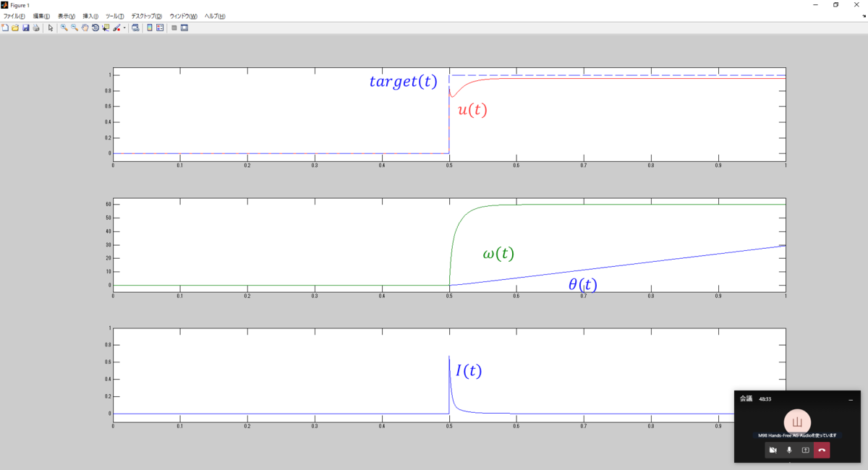The height and width of the screenshot is (470, 868).
Task: Mute the microphone in the meeting popup
Action: click(789, 450)
